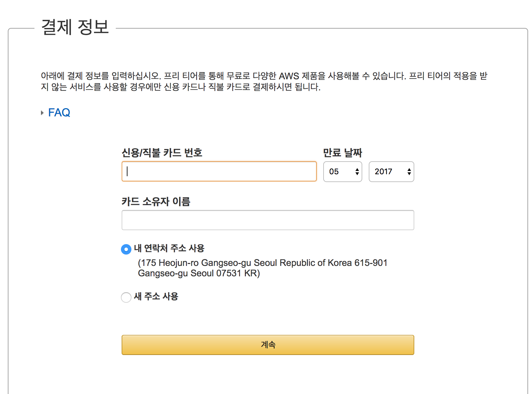Expand the FAQ disclosure triangle
Image resolution: width=532 pixels, height=394 pixels.
click(x=42, y=113)
